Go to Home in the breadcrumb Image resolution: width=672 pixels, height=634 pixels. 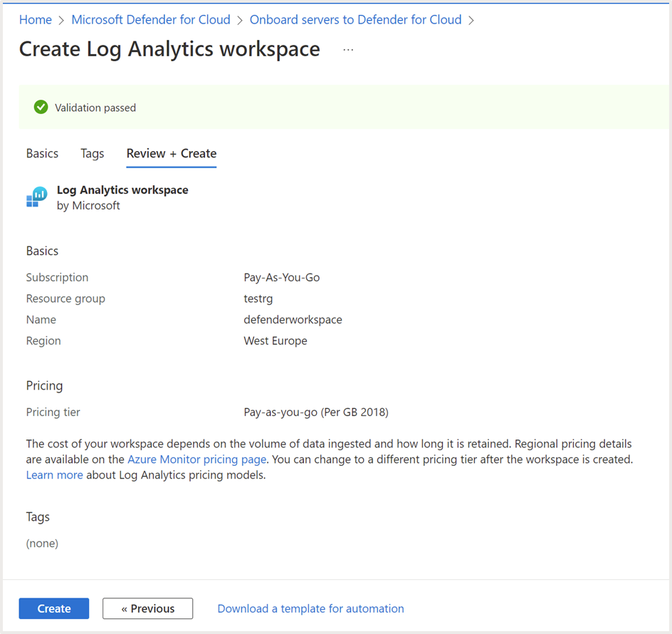click(x=35, y=20)
